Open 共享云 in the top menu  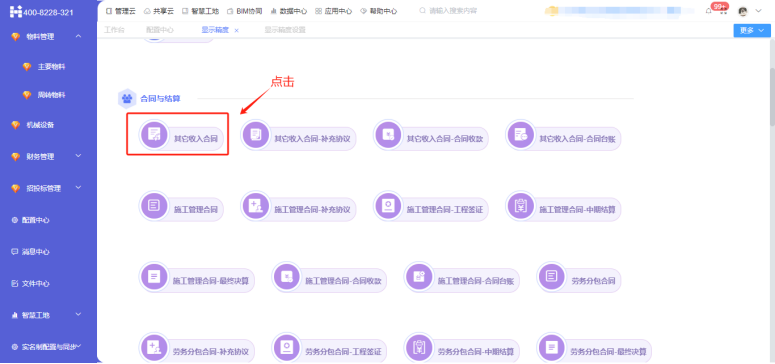[159, 11]
